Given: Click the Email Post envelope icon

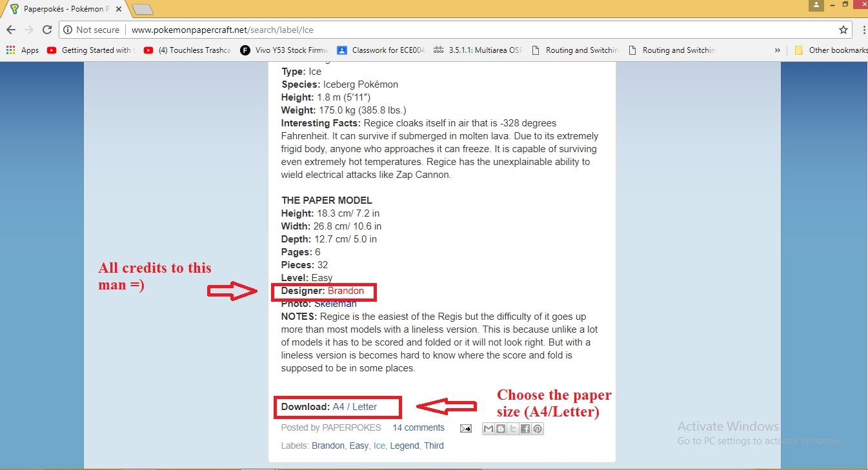Looking at the screenshot, I should pyautogui.click(x=465, y=429).
